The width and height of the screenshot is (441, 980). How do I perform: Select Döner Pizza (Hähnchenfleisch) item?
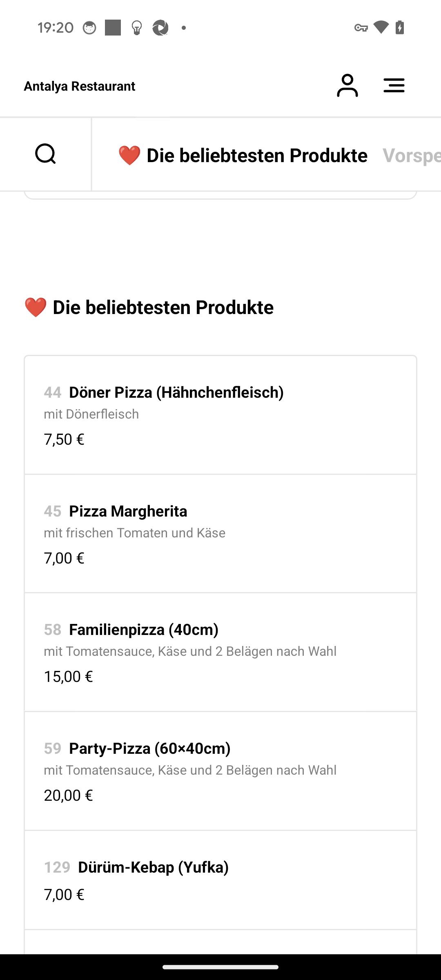(220, 415)
